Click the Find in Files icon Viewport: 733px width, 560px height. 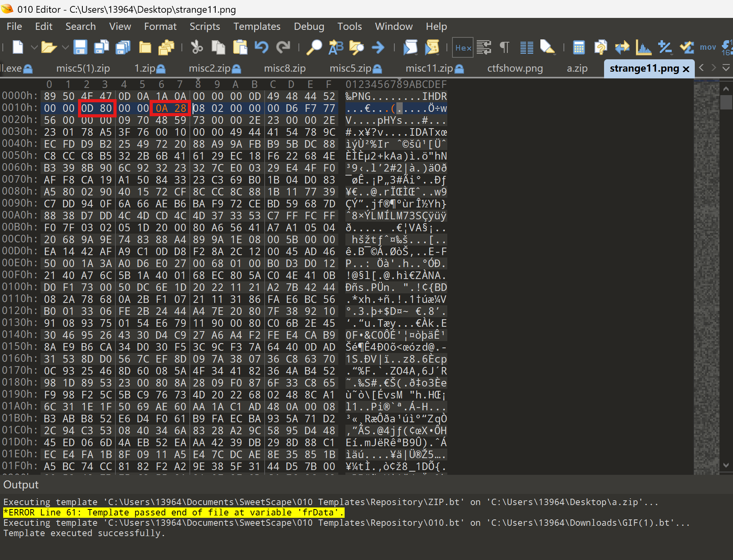357,47
